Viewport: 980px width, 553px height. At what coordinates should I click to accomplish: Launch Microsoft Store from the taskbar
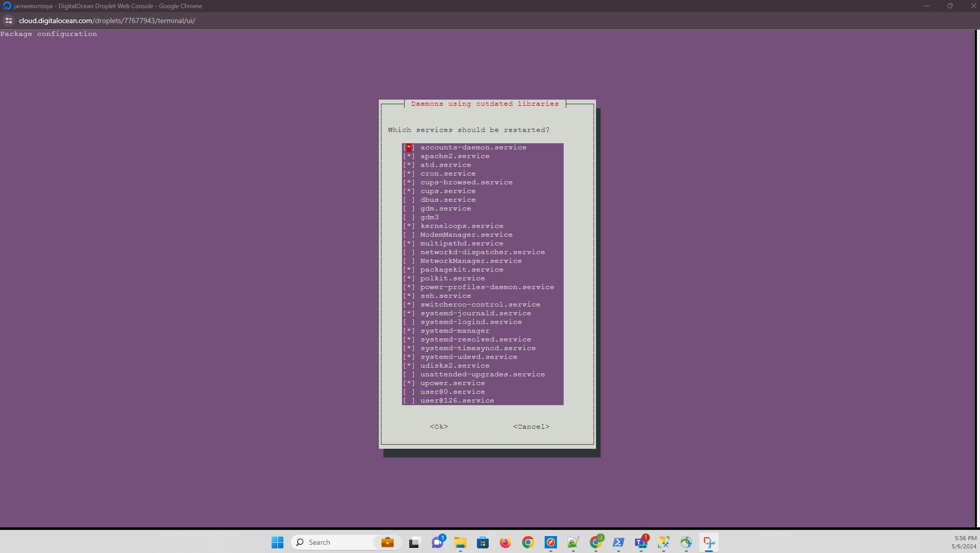483,542
